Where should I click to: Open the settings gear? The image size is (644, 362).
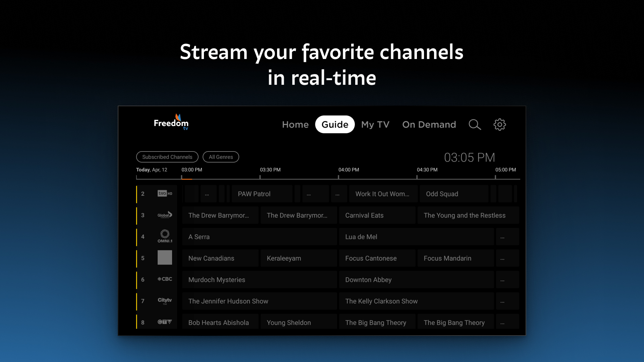click(x=500, y=124)
